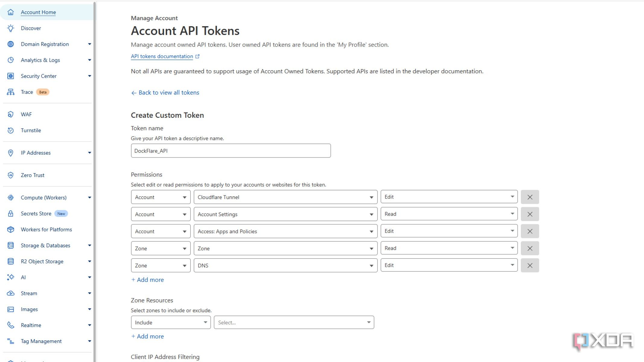
Task: Click the Analytics & Logs chart icon
Action: pyautogui.click(x=11, y=60)
